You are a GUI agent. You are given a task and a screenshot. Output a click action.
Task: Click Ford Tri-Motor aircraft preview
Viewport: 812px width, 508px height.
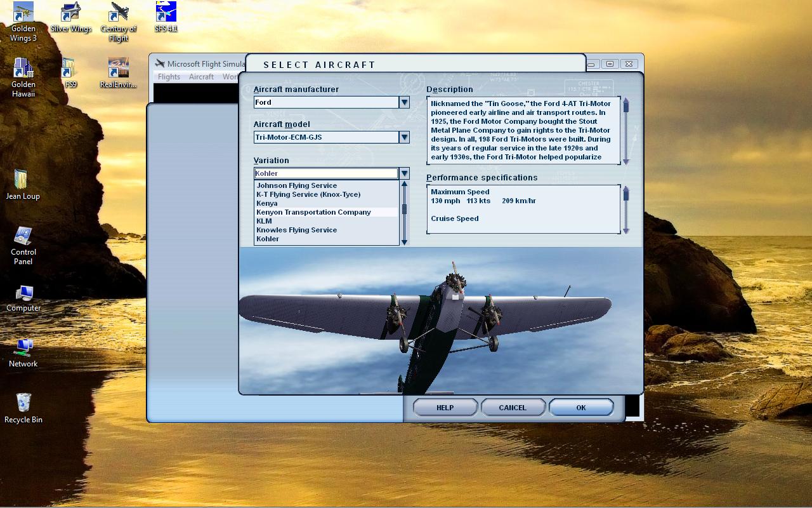(x=441, y=321)
